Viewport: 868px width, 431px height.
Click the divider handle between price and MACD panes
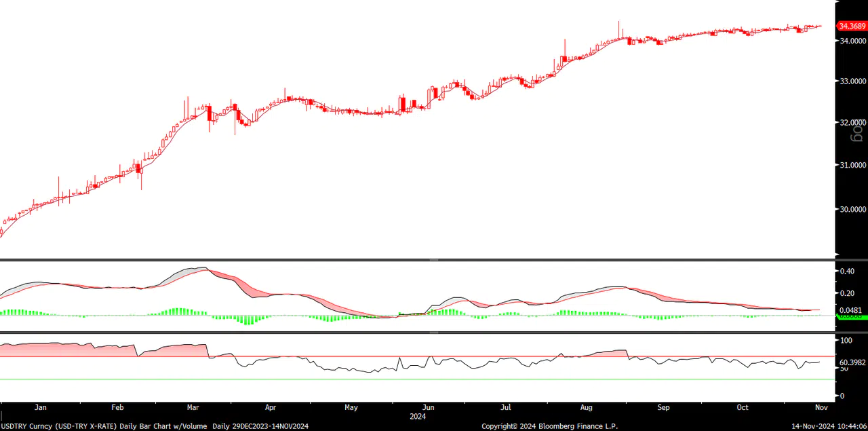pyautogui.click(x=434, y=259)
